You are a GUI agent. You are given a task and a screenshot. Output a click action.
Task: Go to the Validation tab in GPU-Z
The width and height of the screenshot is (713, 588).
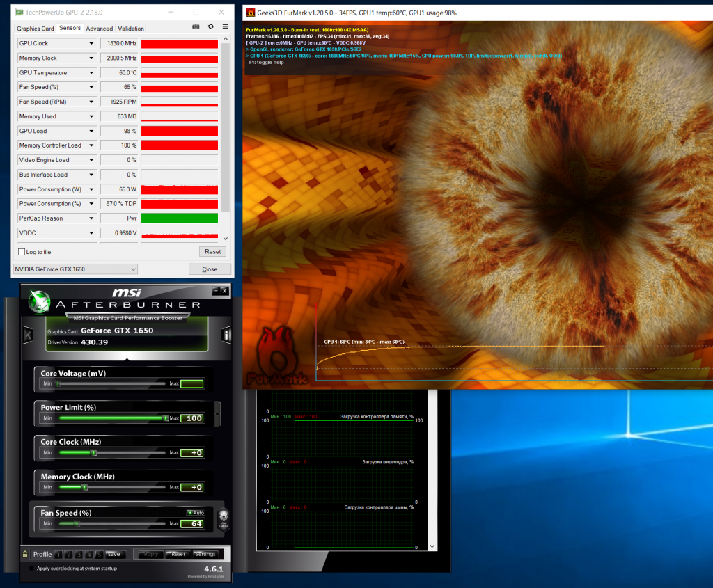[131, 28]
